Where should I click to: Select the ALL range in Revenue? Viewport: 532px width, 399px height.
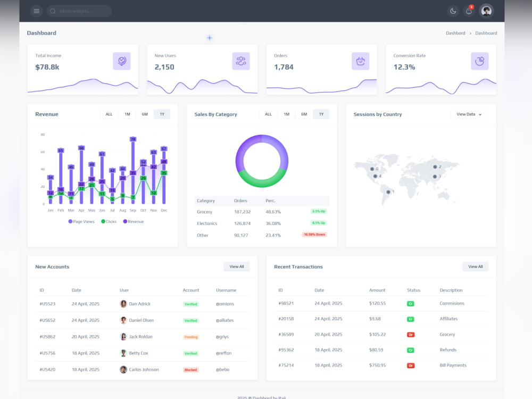(x=109, y=114)
